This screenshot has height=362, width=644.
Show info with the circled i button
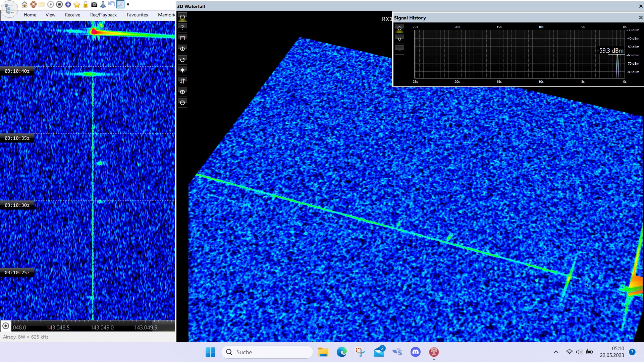coord(182,49)
